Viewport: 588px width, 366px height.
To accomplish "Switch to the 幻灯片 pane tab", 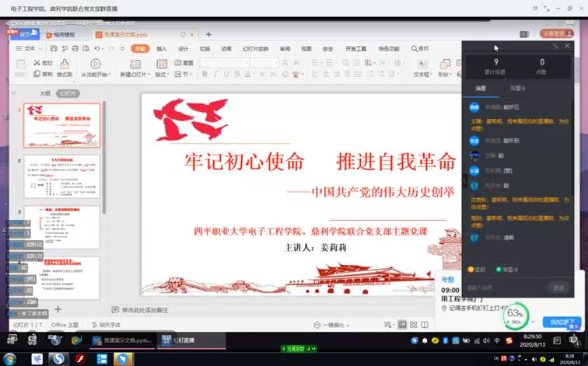I will point(68,93).
